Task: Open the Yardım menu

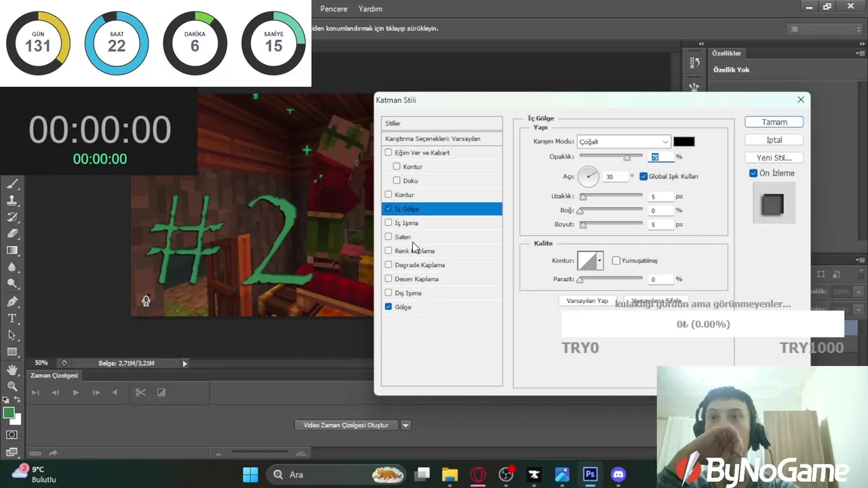Action: (370, 9)
